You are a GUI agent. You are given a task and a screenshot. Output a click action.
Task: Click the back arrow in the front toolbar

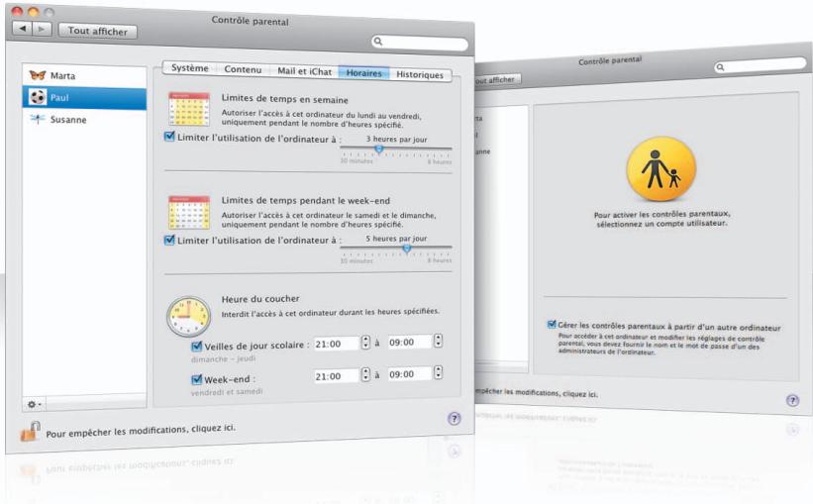[x=23, y=28]
